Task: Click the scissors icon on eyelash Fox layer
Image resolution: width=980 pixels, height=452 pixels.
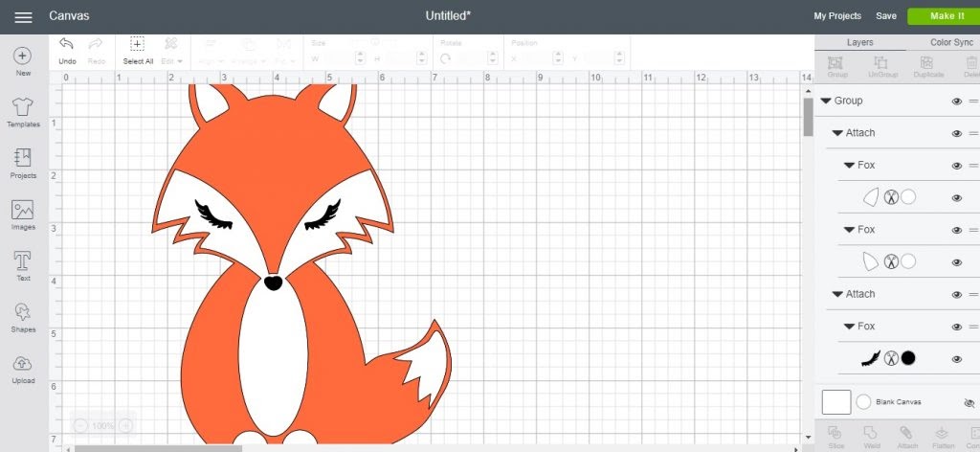Action: pos(891,358)
